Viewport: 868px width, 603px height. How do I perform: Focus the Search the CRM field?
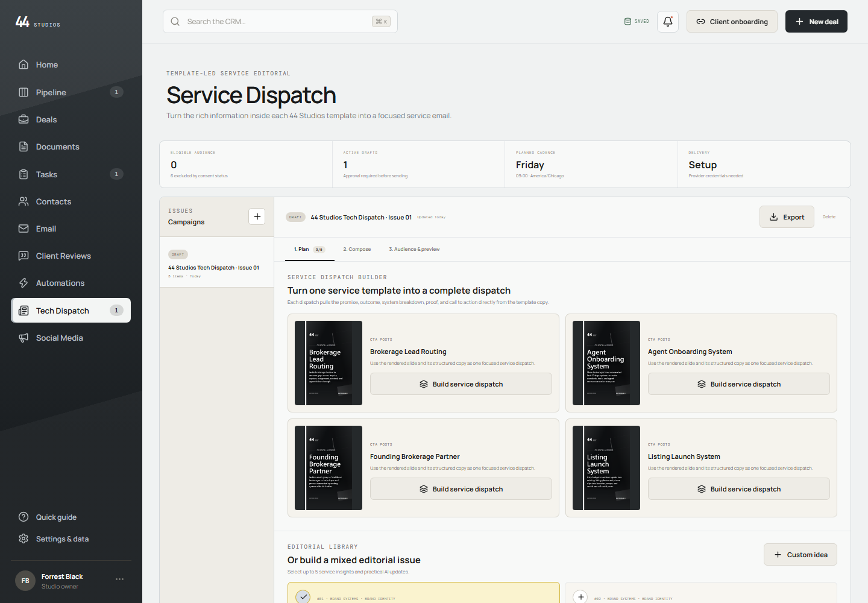pos(280,22)
